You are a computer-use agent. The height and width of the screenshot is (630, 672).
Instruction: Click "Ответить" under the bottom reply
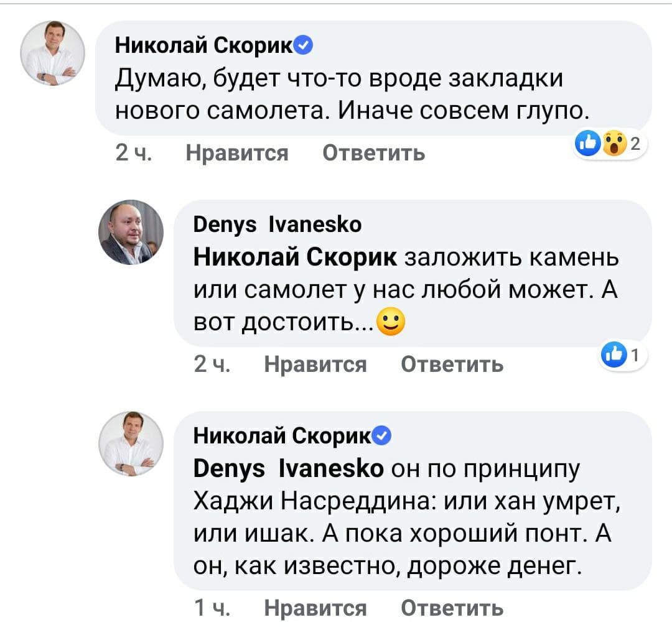[452, 607]
